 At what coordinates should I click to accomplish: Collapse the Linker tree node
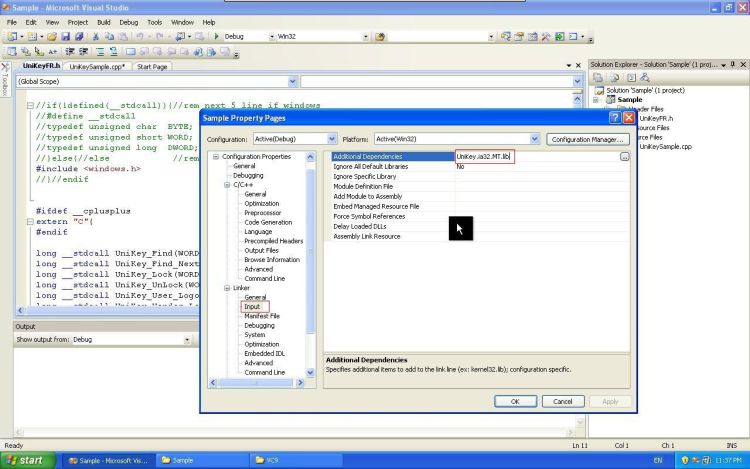[227, 288]
